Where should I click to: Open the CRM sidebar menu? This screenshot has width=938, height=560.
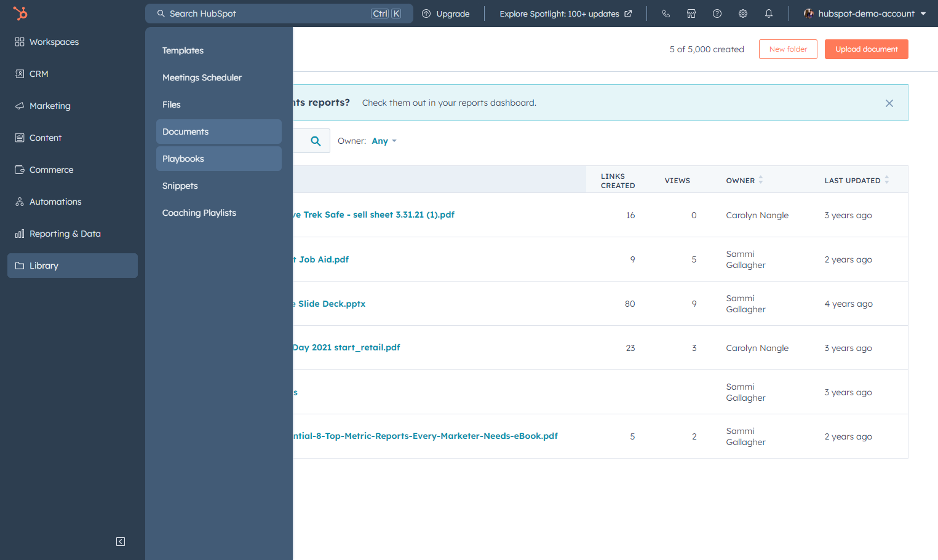[73, 74]
